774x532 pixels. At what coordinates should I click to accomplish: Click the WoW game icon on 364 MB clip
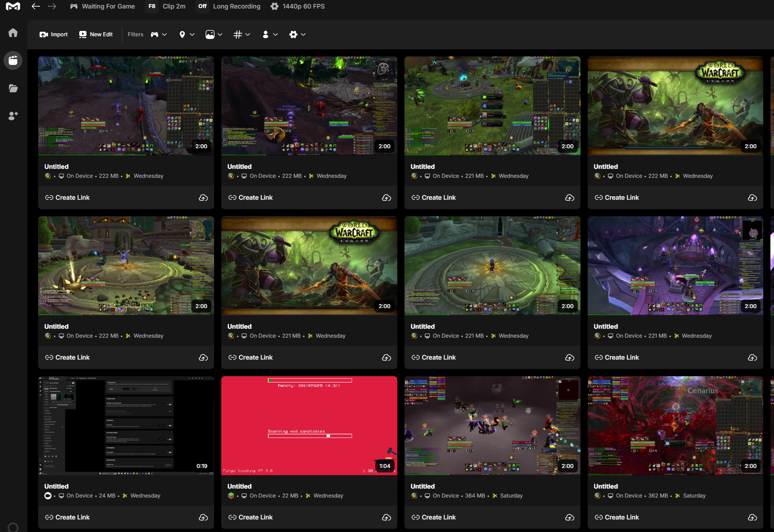coord(414,496)
